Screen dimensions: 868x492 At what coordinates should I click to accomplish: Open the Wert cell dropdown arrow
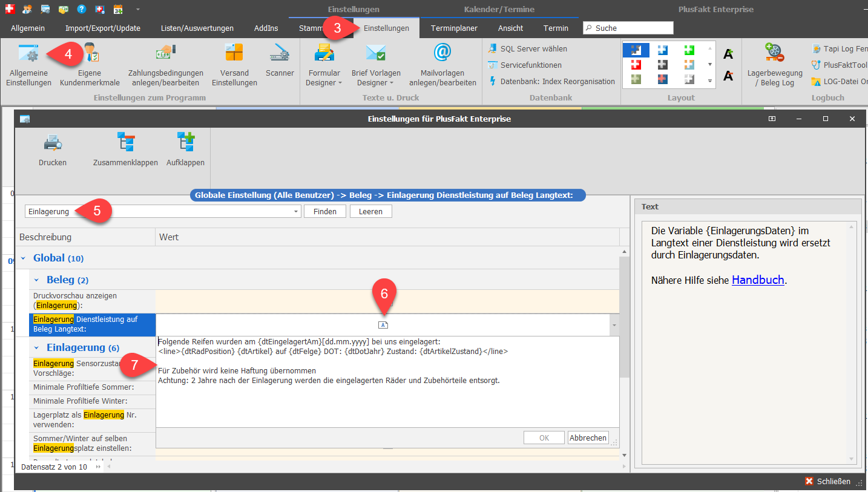pyautogui.click(x=614, y=325)
